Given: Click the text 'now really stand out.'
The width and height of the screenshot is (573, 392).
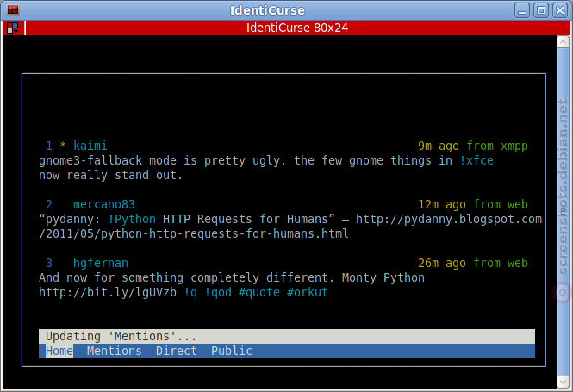Looking at the screenshot, I should point(111,176).
